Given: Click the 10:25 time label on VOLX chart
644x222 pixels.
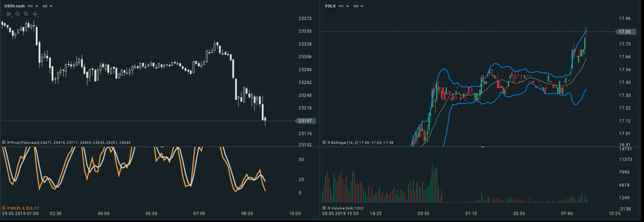Looking at the screenshot, I should point(615,213).
